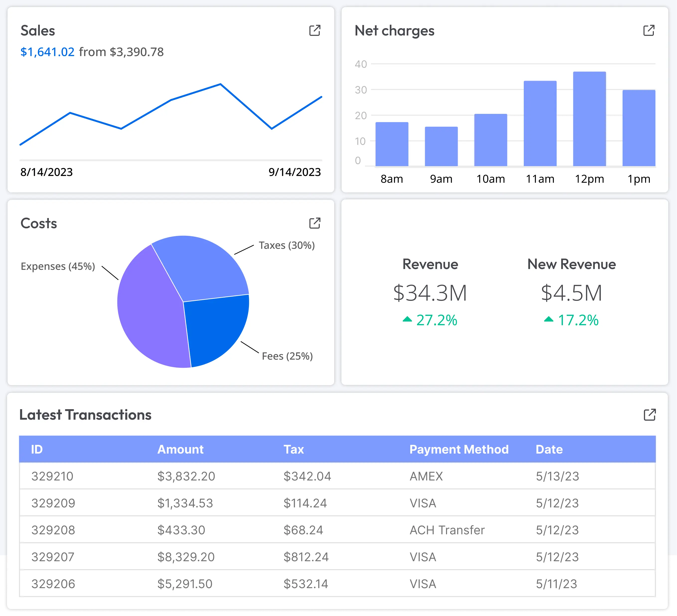Open the Costs chart external link icon
The image size is (677, 616).
(x=315, y=223)
